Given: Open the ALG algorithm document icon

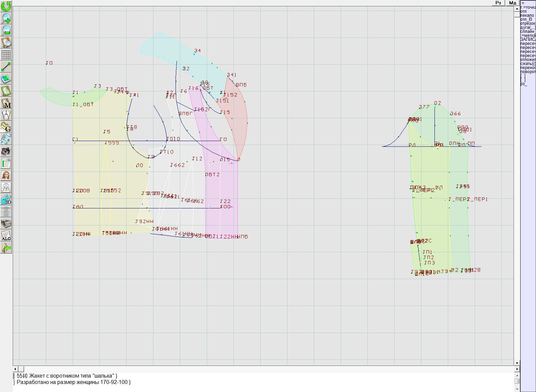Looking at the screenshot, I should (6, 236).
